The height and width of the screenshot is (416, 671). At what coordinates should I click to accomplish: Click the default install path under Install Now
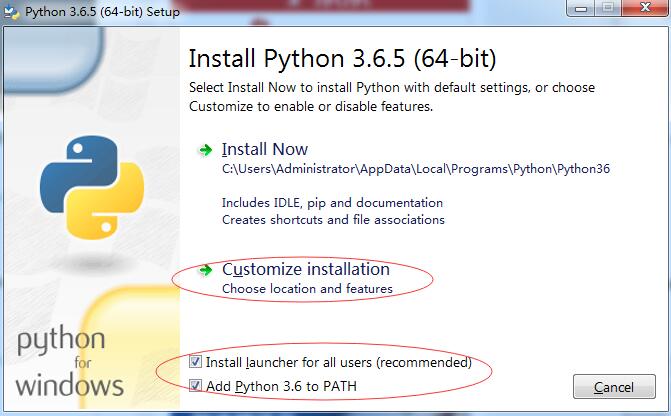point(415,169)
